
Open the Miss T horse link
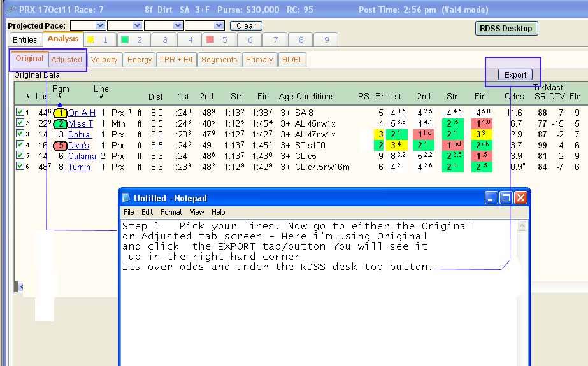(80, 123)
